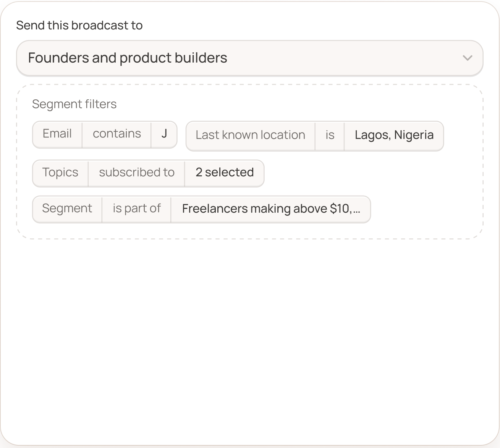Screen dimensions: 500x448
Task: Open the "Freelancers making above $10" segment value
Action: tap(270, 209)
